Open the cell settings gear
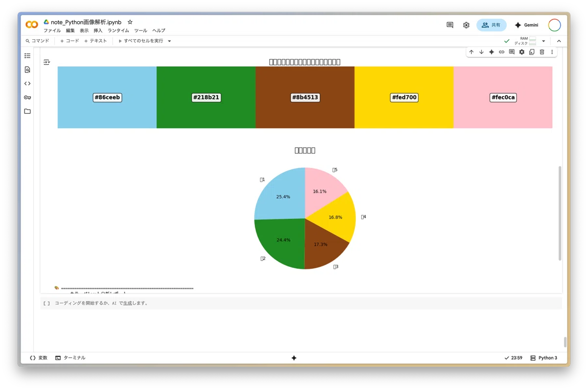Image resolution: width=588 pixels, height=390 pixels. (522, 52)
